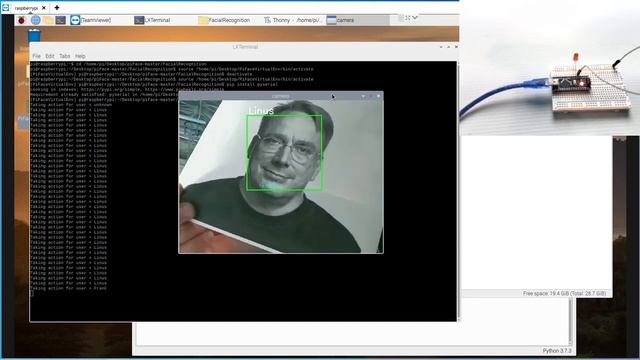Click the Free space status text
Image resolution: width=640 pixels, height=360 pixels.
564,293
